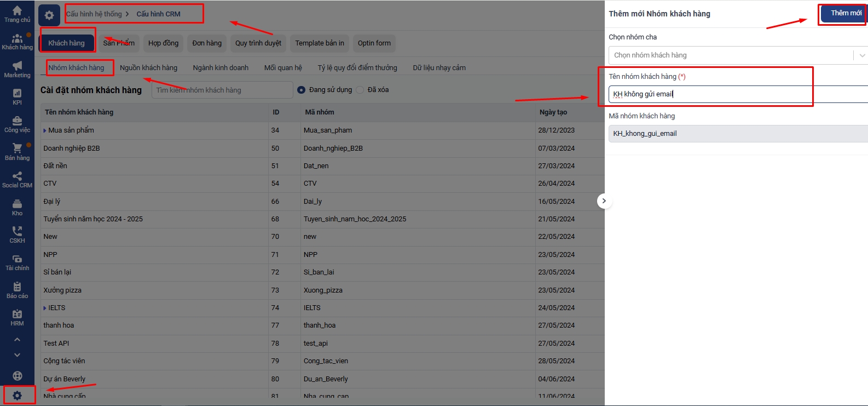The width and height of the screenshot is (868, 406).
Task: Switch to Nguồn khách hàng tab
Action: coord(148,68)
